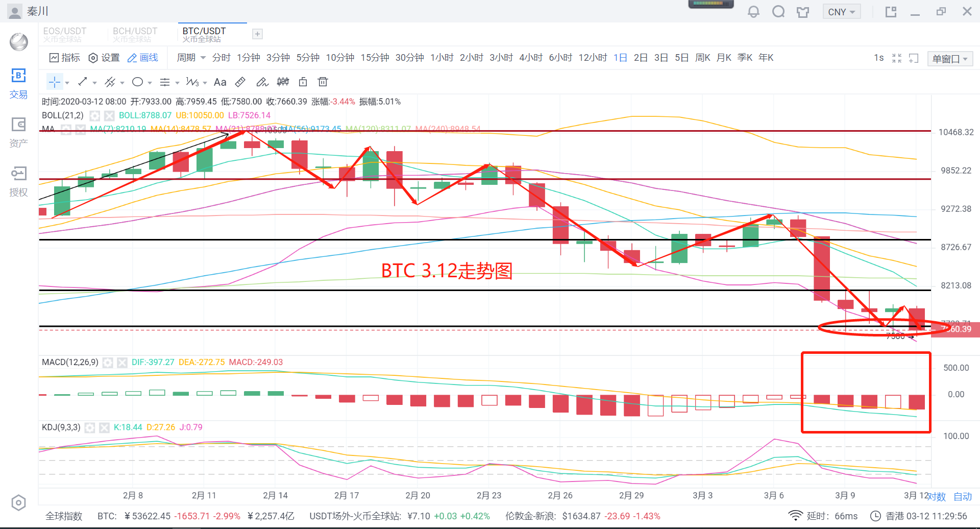Select the ellipse shape tool
Image resolution: width=980 pixels, height=529 pixels.
(x=137, y=82)
